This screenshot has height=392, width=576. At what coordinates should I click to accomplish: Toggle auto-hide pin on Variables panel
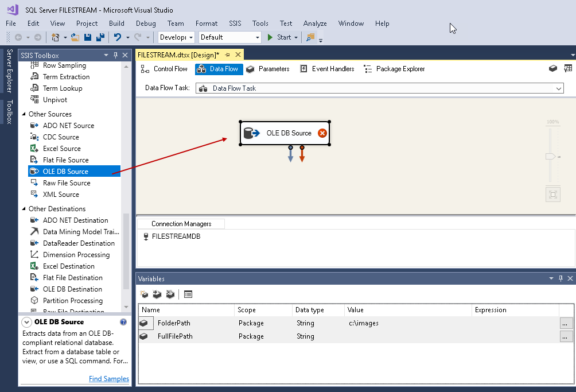560,278
